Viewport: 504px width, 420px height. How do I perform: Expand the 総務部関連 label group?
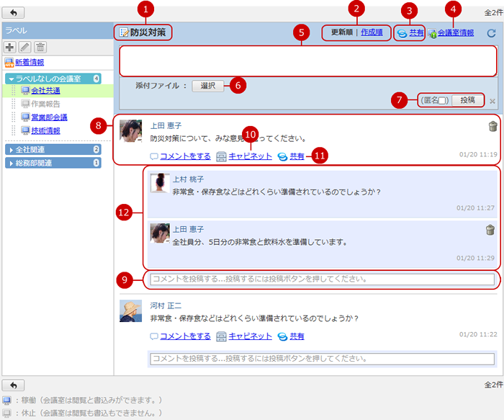53,163
